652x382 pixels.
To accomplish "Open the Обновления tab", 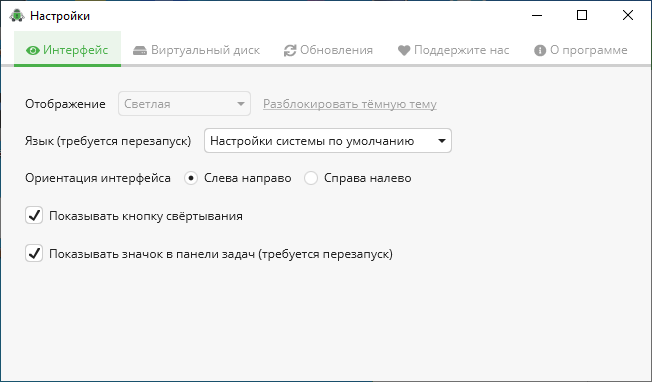I will pyautogui.click(x=328, y=50).
